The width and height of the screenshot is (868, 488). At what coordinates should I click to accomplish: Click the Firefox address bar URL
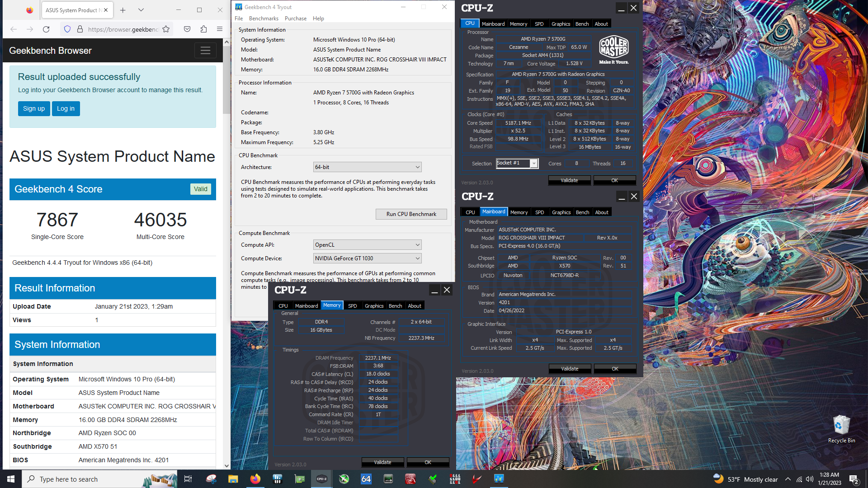click(x=123, y=29)
